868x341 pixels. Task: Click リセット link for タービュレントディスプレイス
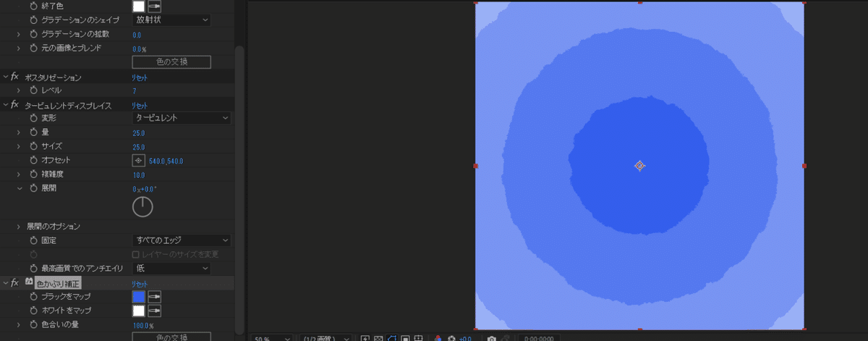(139, 106)
